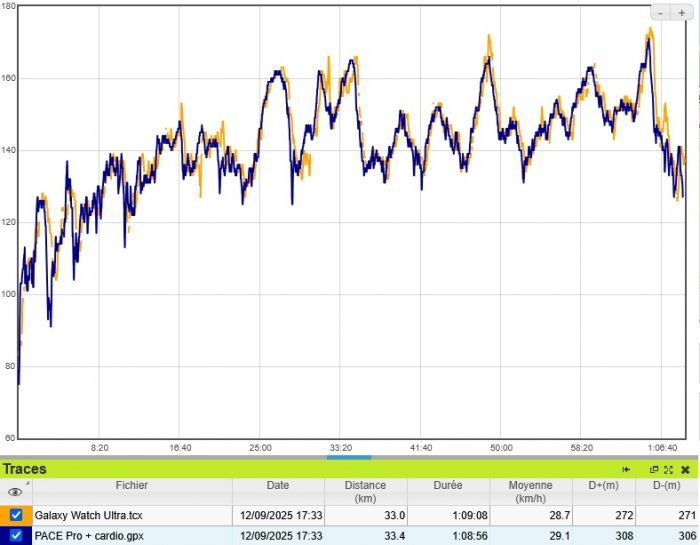
Task: Click the eye visibility icon in header
Action: click(x=15, y=492)
